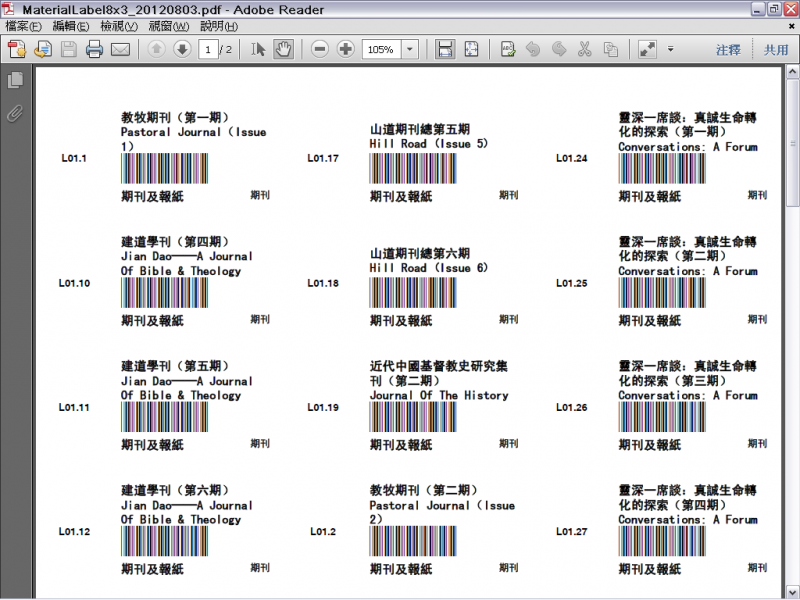The width and height of the screenshot is (800, 600).
Task: Click the undo arrow icon
Action: coord(533,49)
